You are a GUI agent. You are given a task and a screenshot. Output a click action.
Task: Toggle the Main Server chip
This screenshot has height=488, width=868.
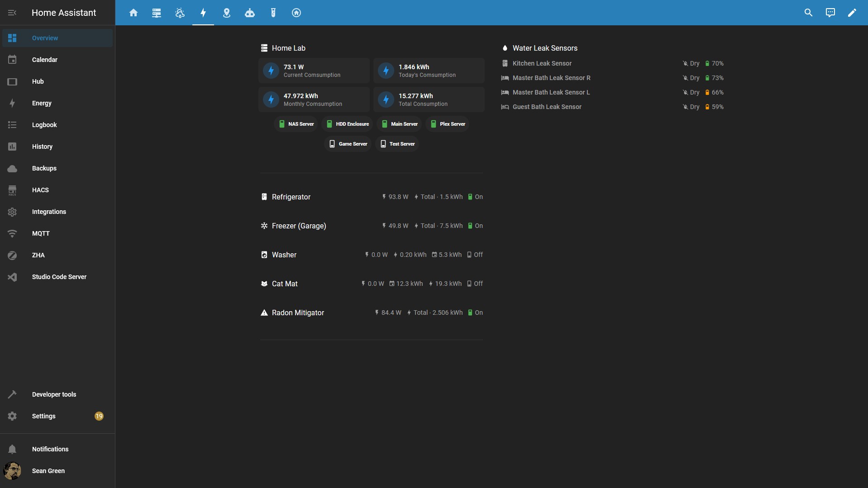pos(399,124)
